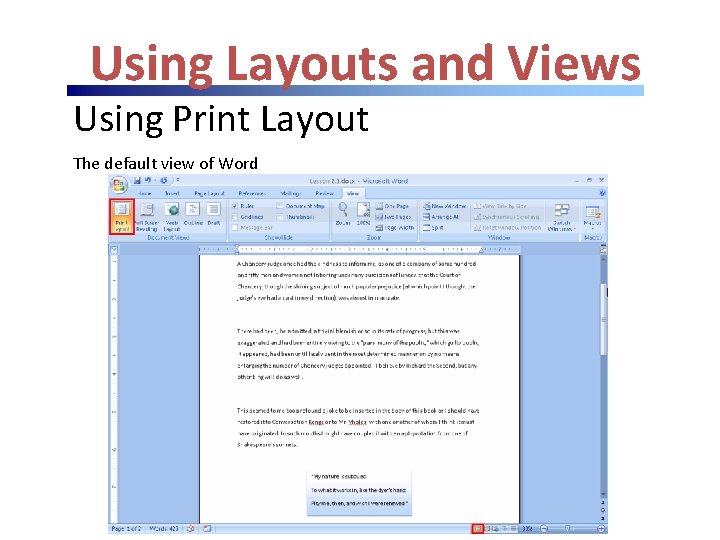Image resolution: width=720 pixels, height=540 pixels.
Task: Click Reset Window Position button
Action: [507, 228]
